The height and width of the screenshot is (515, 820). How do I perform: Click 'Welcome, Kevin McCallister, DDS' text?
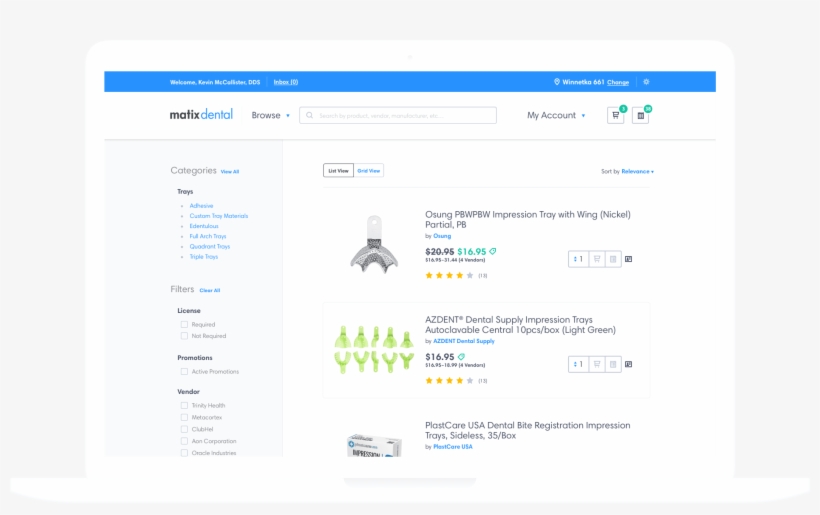point(215,82)
